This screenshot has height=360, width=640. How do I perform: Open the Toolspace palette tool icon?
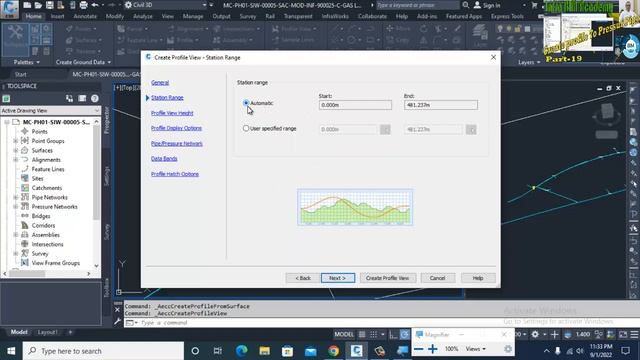[15, 40]
